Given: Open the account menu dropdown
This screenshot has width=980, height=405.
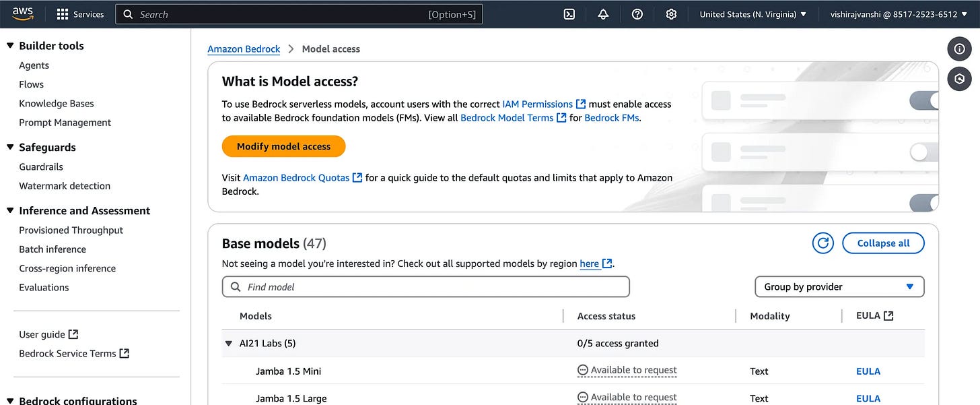Looking at the screenshot, I should point(898,14).
